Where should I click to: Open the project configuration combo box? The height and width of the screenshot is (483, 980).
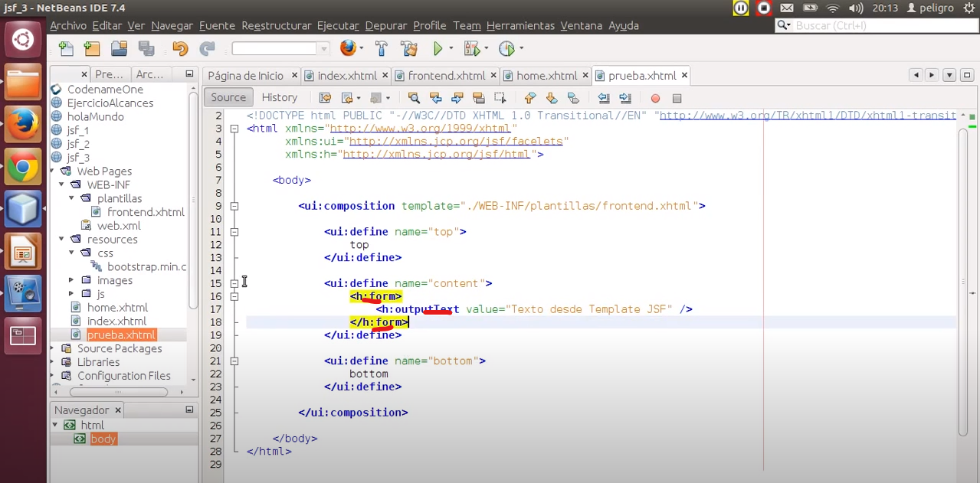tap(280, 49)
